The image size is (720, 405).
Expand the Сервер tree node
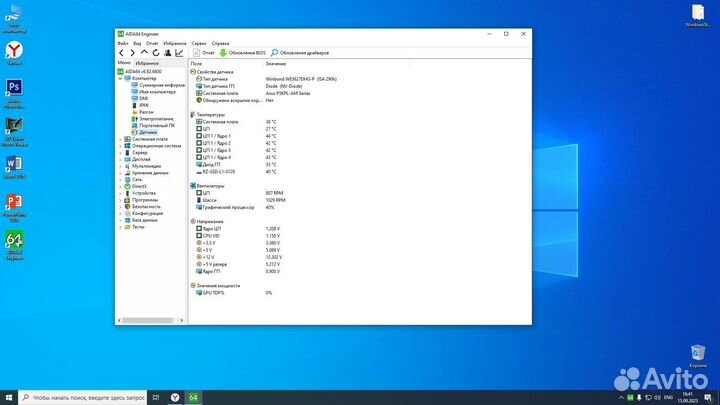point(121,152)
